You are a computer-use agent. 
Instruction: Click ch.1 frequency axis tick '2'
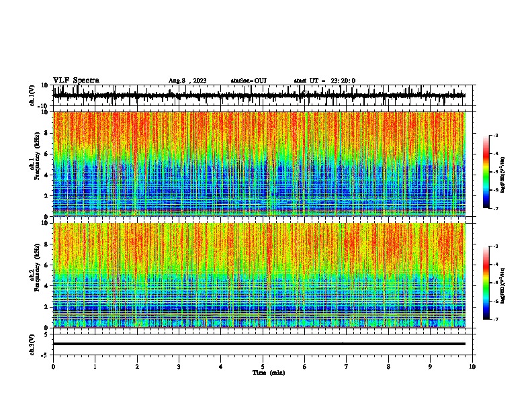[46, 195]
